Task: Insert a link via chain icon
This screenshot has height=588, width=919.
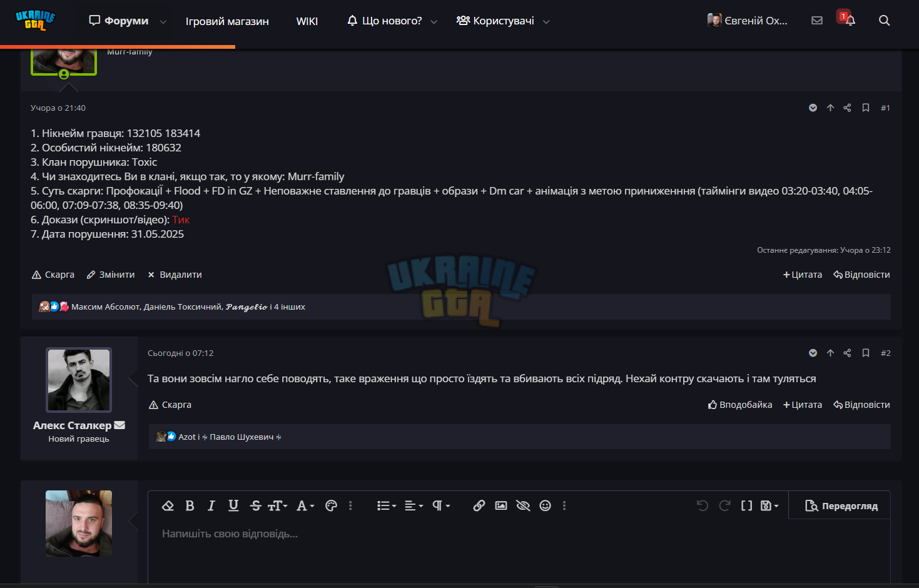Action: pyautogui.click(x=479, y=505)
